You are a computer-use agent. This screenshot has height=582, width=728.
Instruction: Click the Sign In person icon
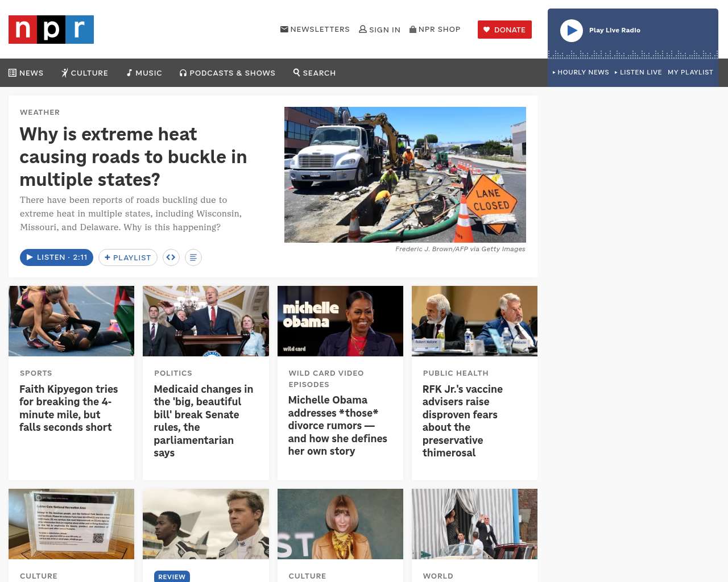click(x=363, y=29)
